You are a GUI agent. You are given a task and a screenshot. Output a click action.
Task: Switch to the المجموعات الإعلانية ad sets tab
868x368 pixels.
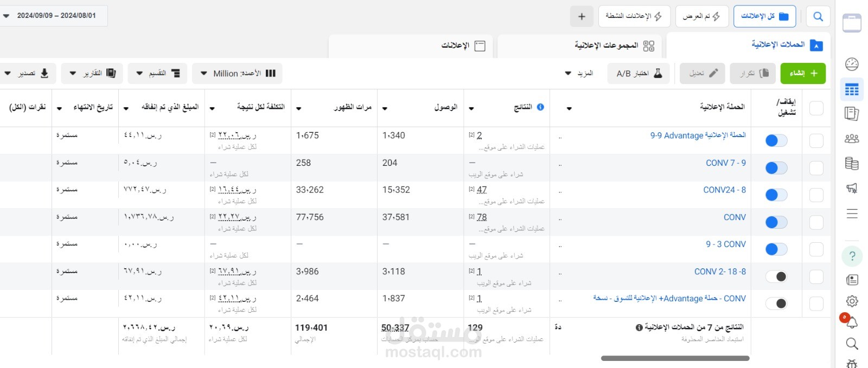tap(579, 46)
